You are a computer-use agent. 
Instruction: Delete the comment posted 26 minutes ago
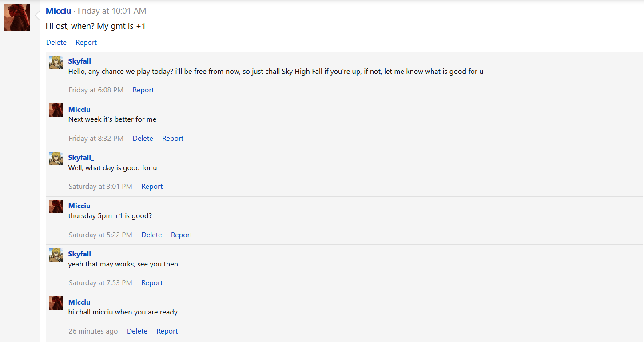tap(137, 331)
